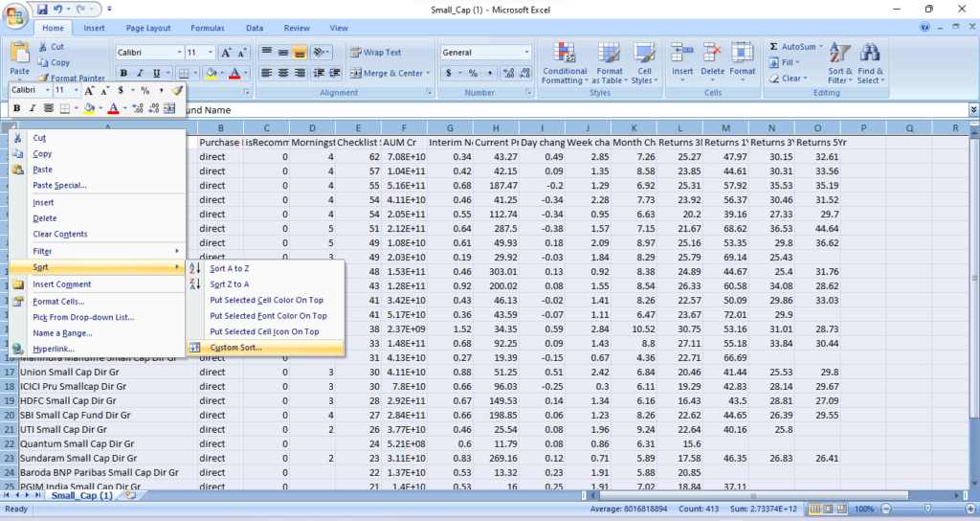Click the Office button

coord(15,15)
